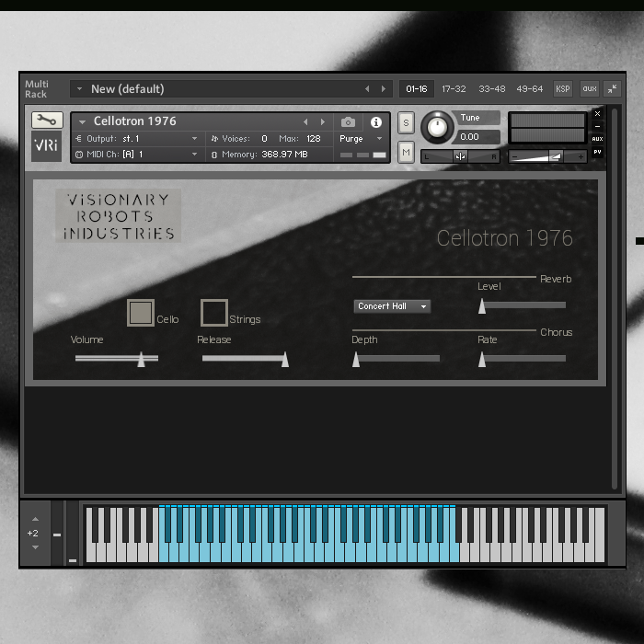This screenshot has height=644, width=644.
Task: Expand the New (default) multi rack dropdown
Action: click(79, 89)
